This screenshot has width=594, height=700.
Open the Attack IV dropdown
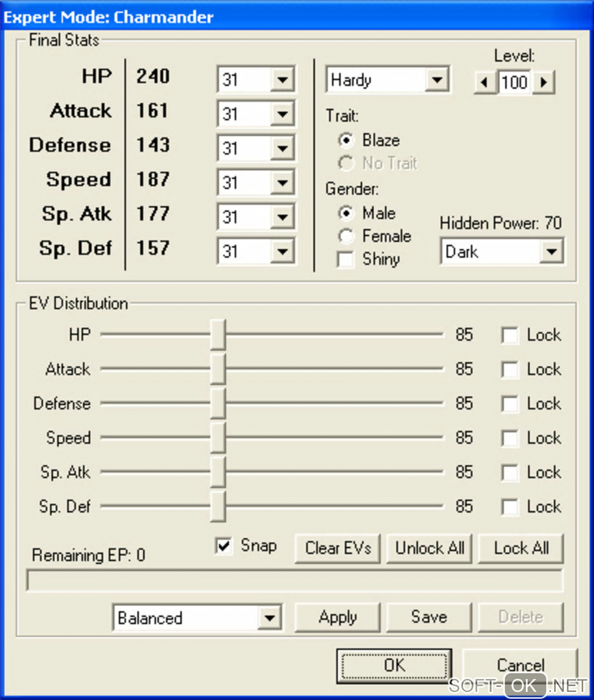282,114
